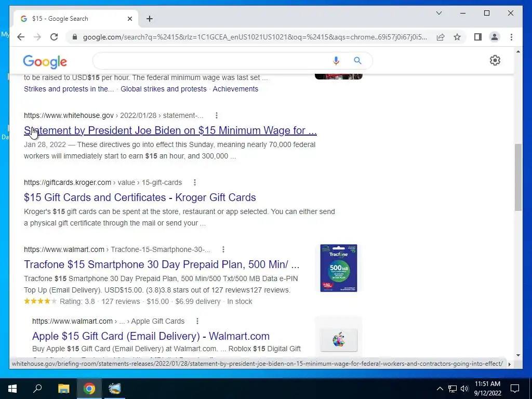Viewport: 532px width, 399px height.
Task: Open Windows notification center
Action: (x=515, y=389)
